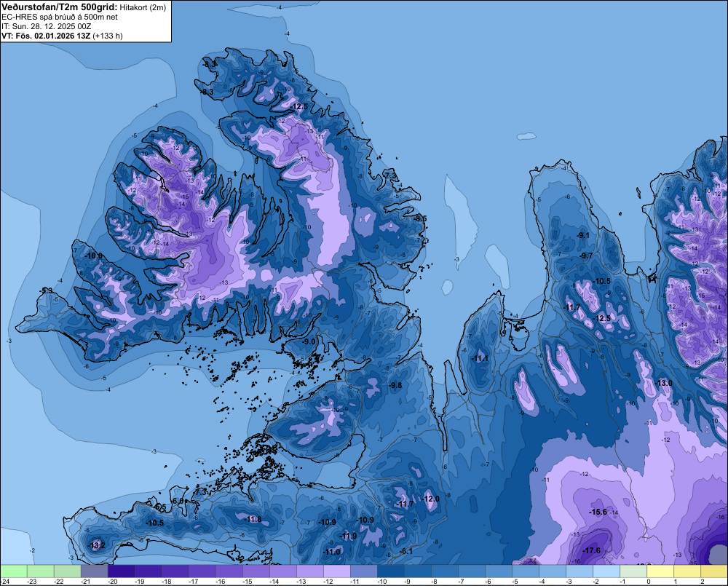
Task: Click the title 'Veðurstofan/T2m 500grid:'
Action: click(60, 7)
